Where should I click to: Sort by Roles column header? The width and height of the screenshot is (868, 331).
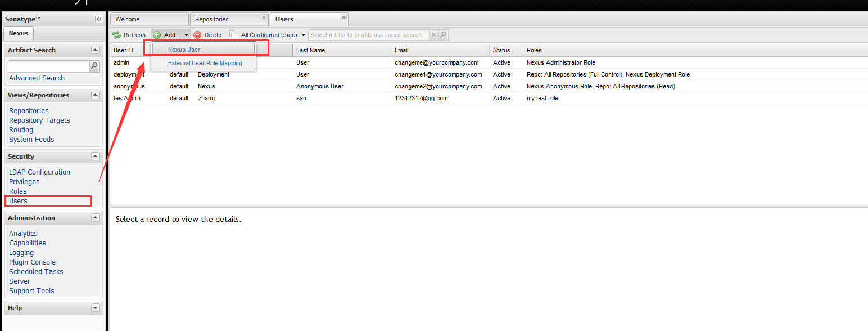tap(695, 50)
